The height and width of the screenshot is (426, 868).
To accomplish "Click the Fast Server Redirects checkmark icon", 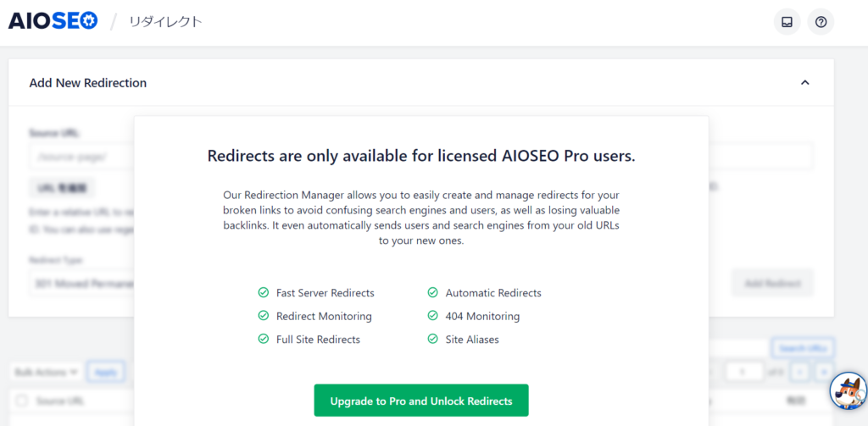I will [264, 293].
